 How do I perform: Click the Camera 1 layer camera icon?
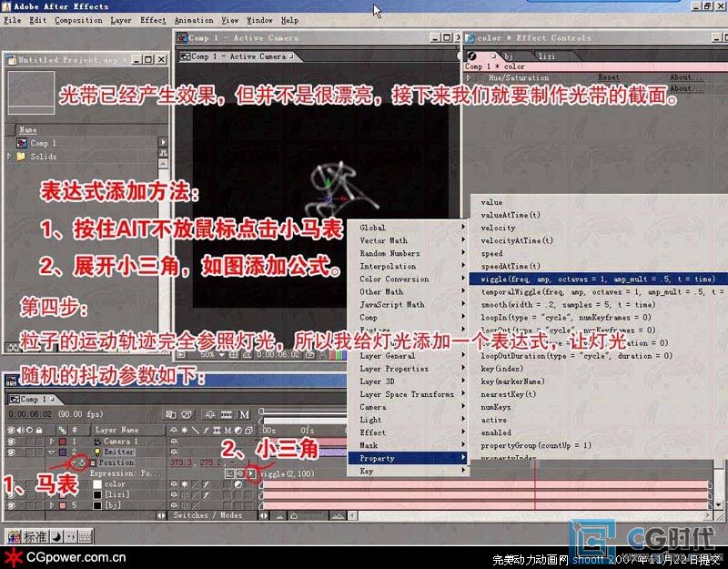pyautogui.click(x=97, y=442)
